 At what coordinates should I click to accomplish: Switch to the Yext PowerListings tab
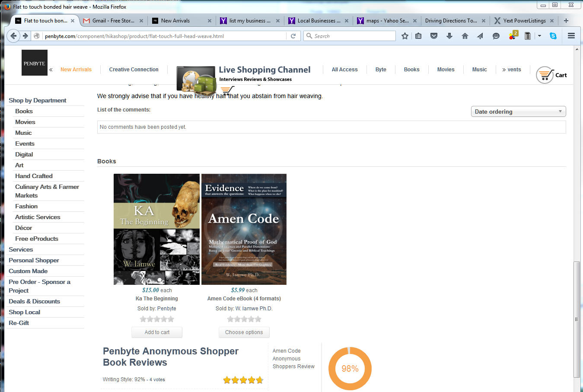[x=524, y=20]
